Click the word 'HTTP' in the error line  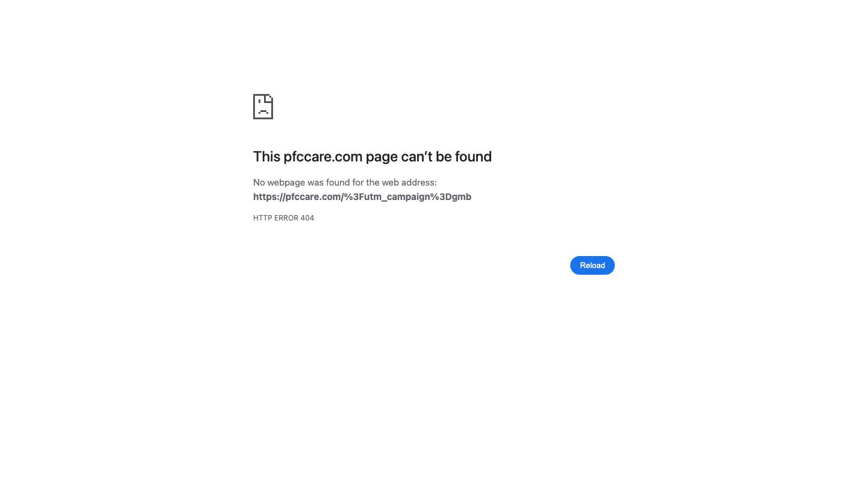[262, 218]
